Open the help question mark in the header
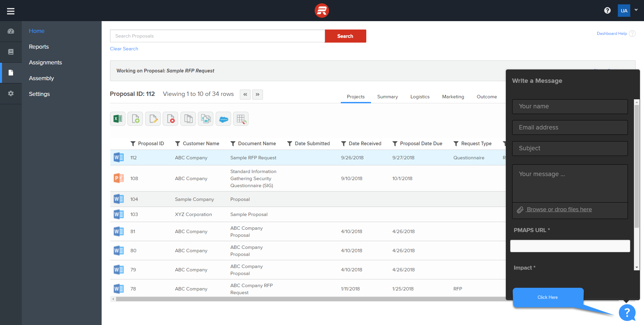This screenshot has height=325, width=644. point(607,10)
